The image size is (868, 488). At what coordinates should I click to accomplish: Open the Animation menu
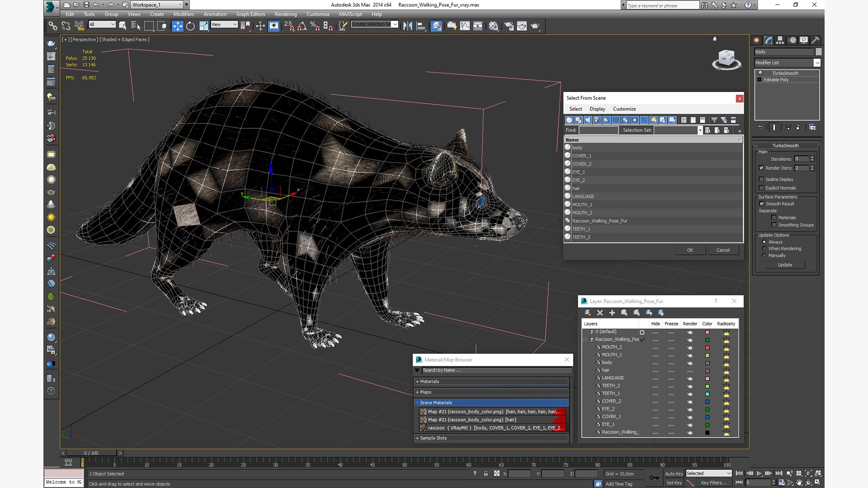215,14
